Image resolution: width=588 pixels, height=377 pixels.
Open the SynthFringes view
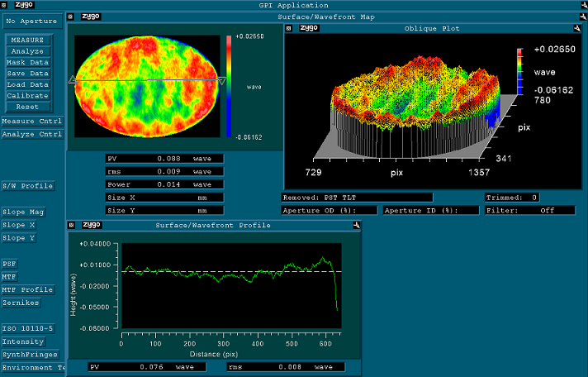[x=30, y=355]
